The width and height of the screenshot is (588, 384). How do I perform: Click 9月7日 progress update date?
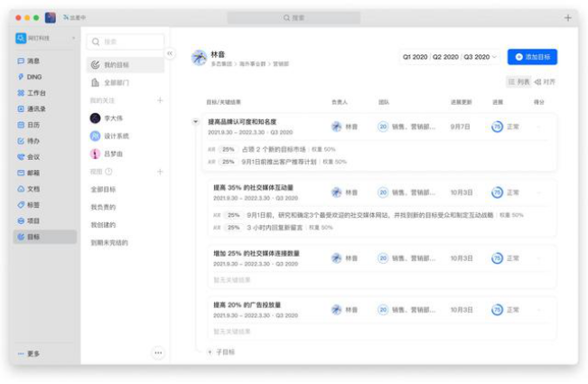coord(460,126)
